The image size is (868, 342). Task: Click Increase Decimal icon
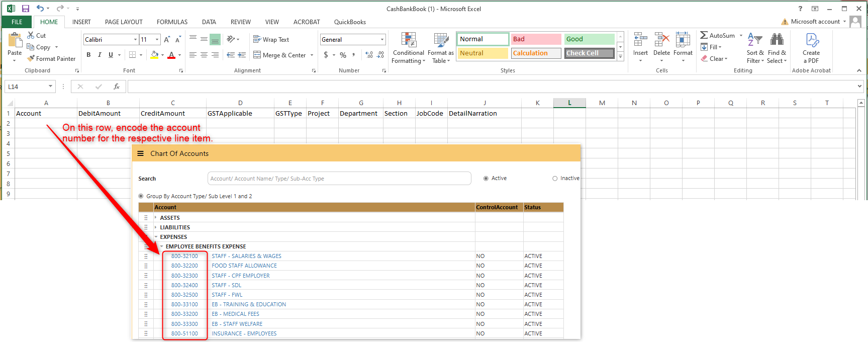tap(369, 55)
